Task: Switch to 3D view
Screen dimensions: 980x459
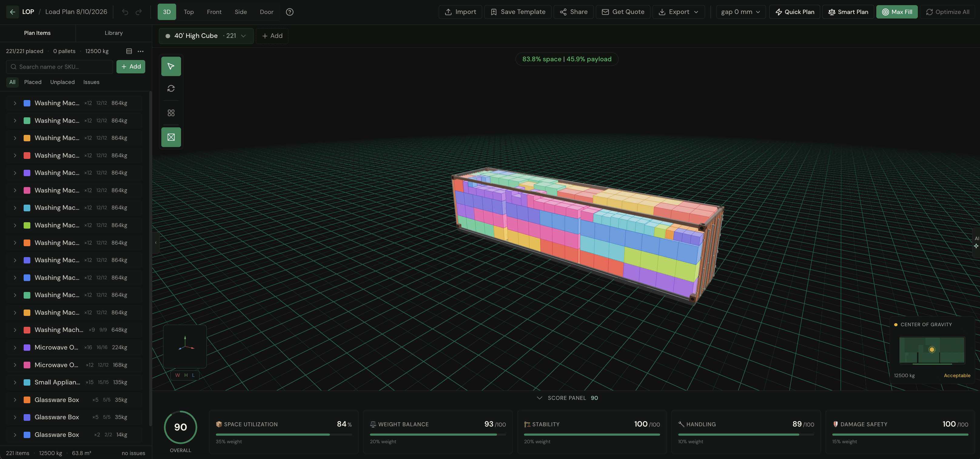Action: coord(167,12)
